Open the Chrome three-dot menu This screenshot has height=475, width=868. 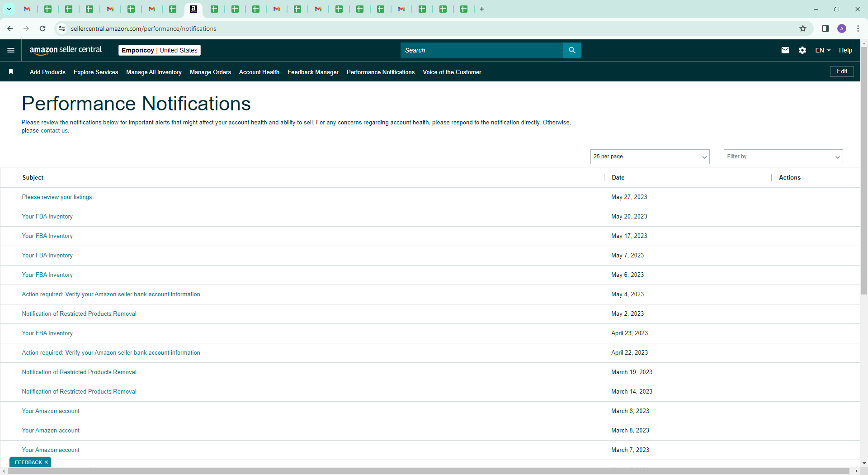[x=858, y=28]
